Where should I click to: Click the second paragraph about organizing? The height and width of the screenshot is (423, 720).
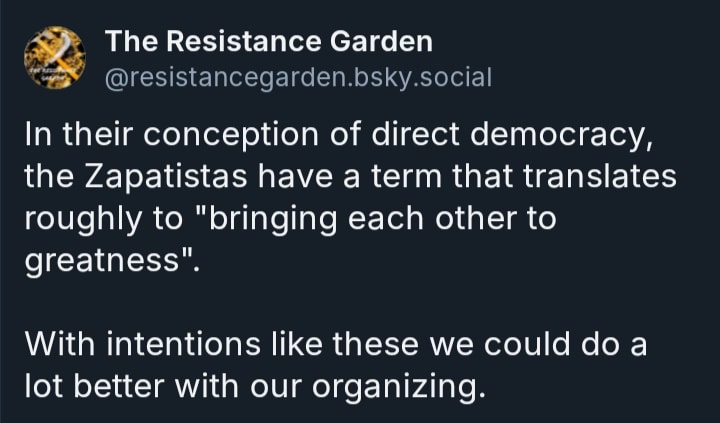[x=337, y=365]
